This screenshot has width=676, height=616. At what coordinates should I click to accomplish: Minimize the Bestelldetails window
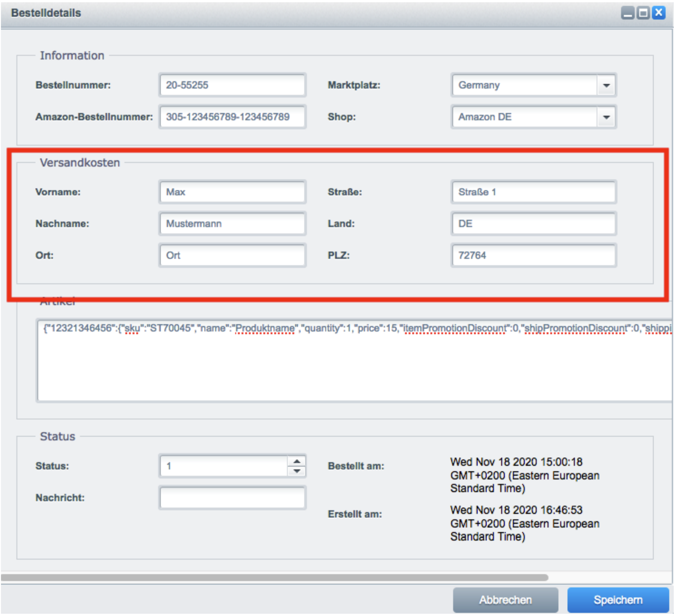pyautogui.click(x=627, y=13)
